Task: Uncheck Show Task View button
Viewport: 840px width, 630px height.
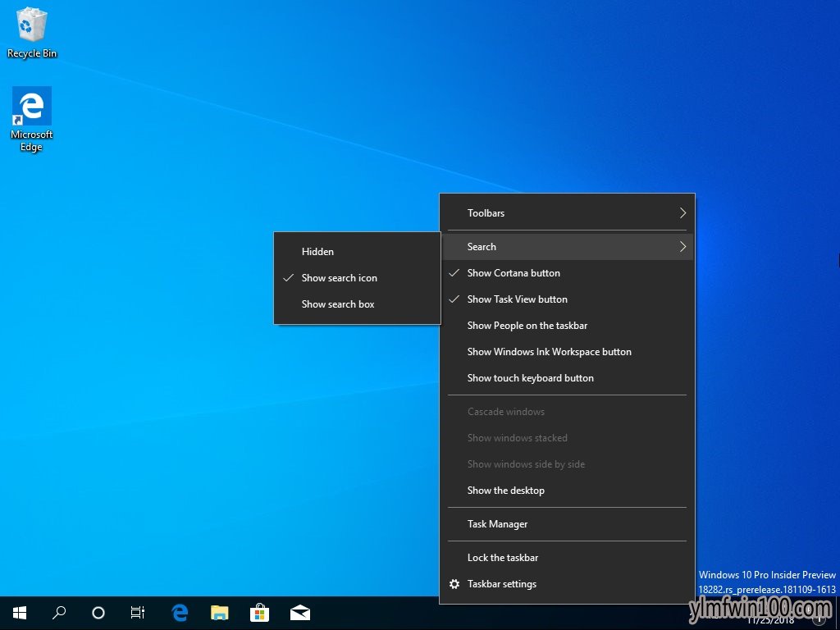Action: pyautogui.click(x=568, y=299)
